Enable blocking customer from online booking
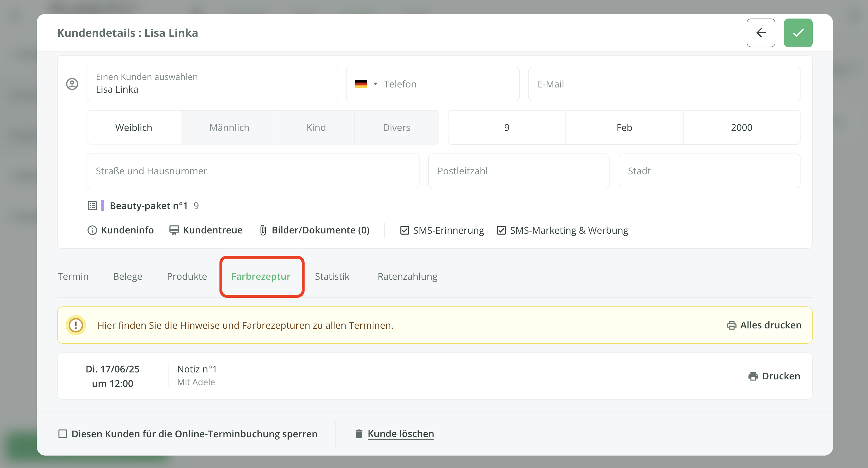This screenshot has width=868, height=468. (x=63, y=434)
